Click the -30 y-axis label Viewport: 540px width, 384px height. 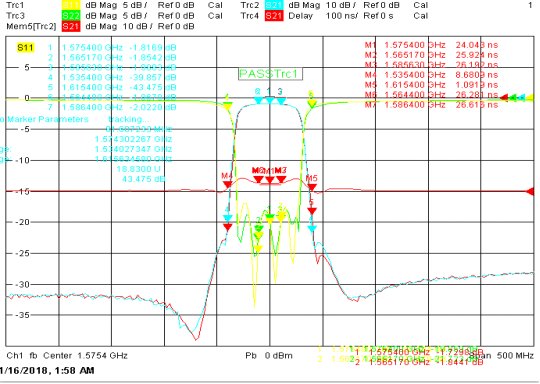[x=22, y=284]
